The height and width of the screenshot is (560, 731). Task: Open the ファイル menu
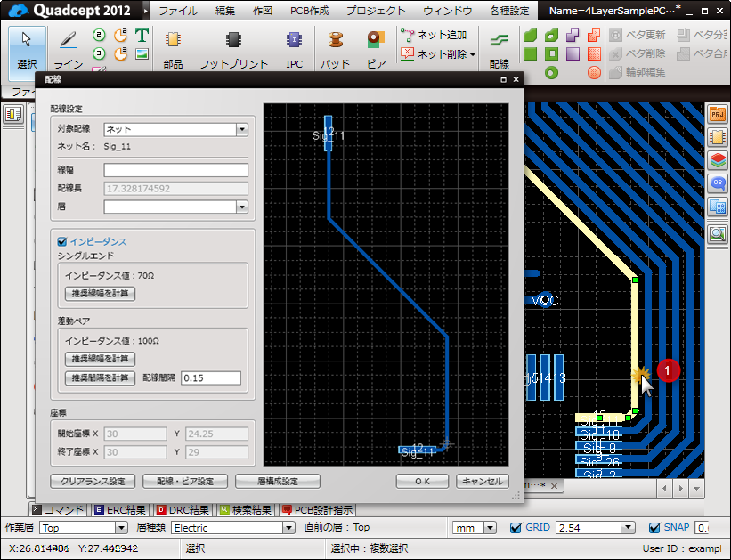(178, 11)
